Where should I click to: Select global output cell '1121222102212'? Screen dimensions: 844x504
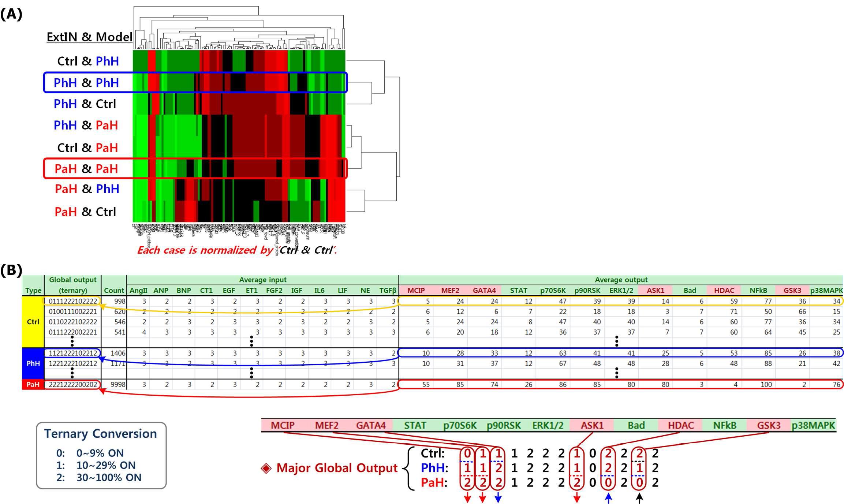pyautogui.click(x=73, y=353)
